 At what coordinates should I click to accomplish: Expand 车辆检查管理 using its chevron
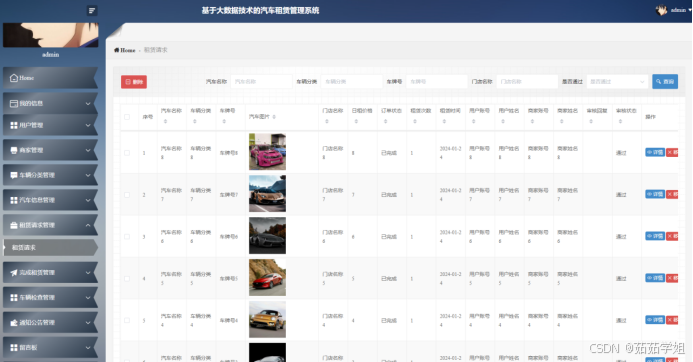88,298
